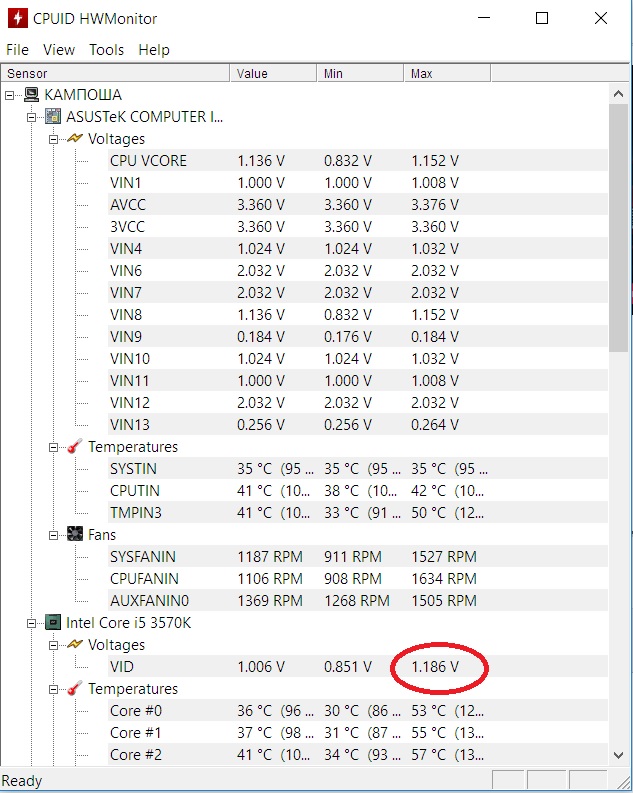Select the CPUTIN temperature row
The width and height of the screenshot is (633, 793).
point(357,490)
